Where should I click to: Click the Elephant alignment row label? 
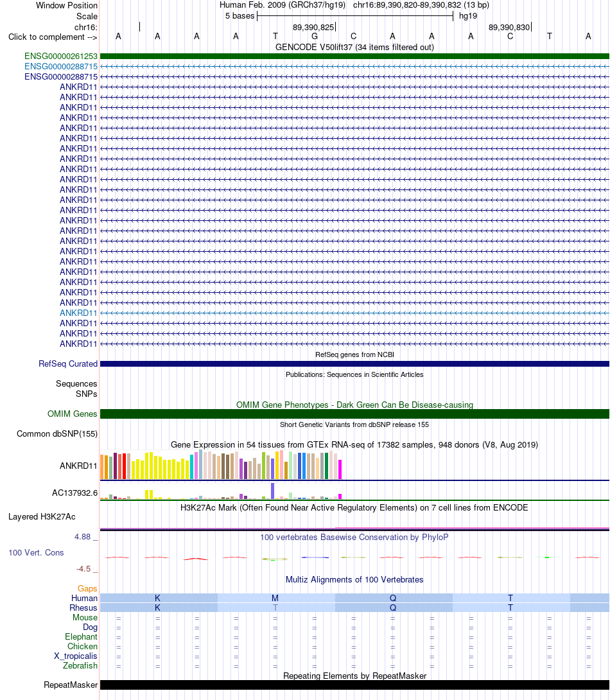81,636
